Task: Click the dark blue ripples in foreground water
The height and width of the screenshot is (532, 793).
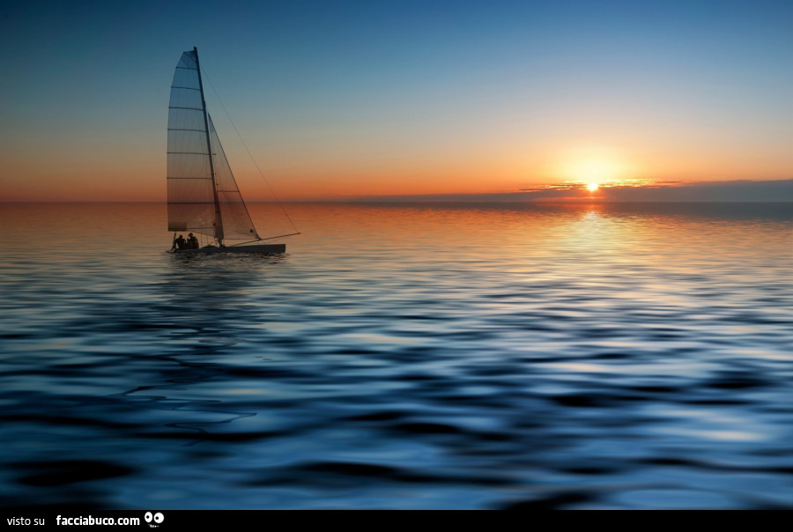Action: coord(396,440)
